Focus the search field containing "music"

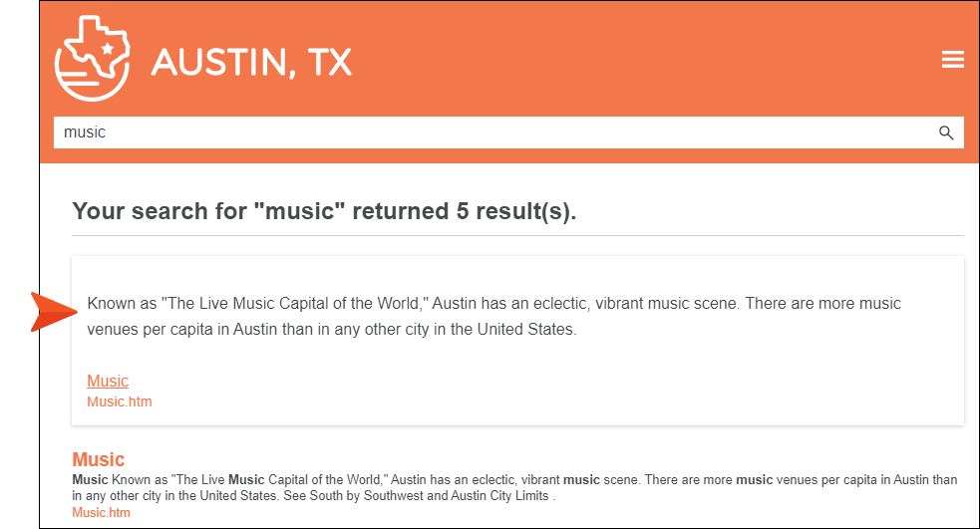pos(489,132)
